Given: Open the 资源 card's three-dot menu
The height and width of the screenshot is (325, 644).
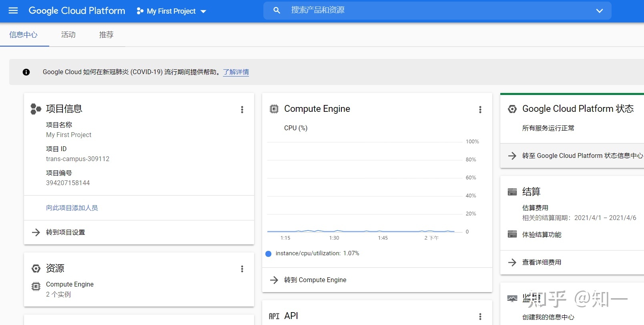Looking at the screenshot, I should [x=242, y=269].
